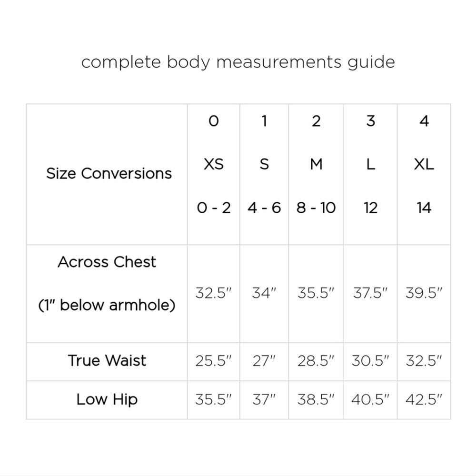
Task: Select the '8 - 10' size range
Action: click(x=316, y=208)
